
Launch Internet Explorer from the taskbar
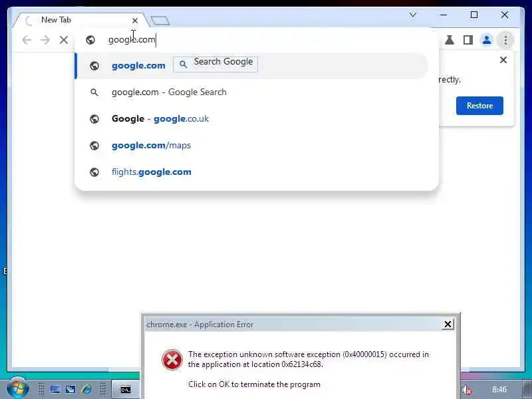[86, 389]
